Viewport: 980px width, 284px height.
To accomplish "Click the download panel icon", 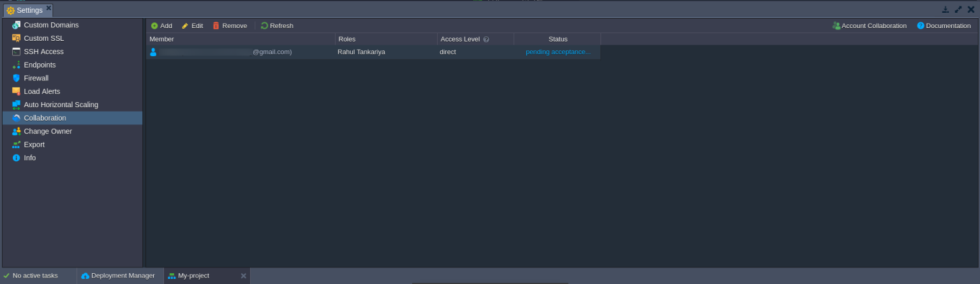I will pos(946,10).
